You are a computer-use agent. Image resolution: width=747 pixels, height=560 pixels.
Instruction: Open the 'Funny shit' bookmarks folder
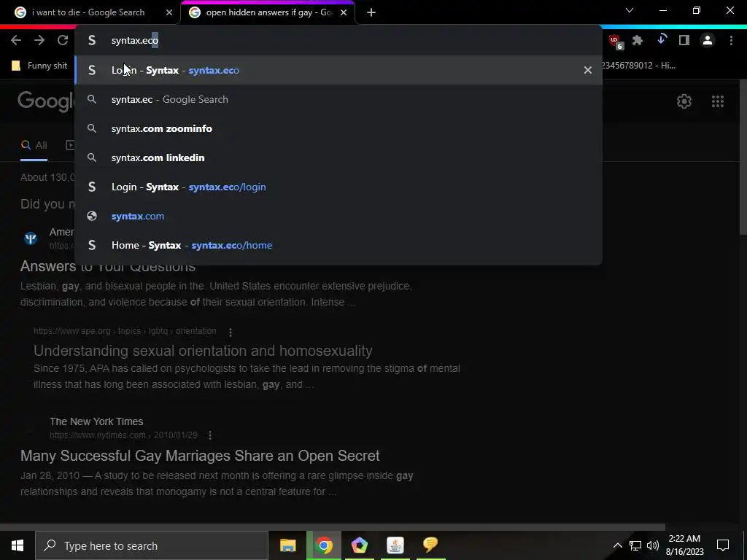click(39, 65)
